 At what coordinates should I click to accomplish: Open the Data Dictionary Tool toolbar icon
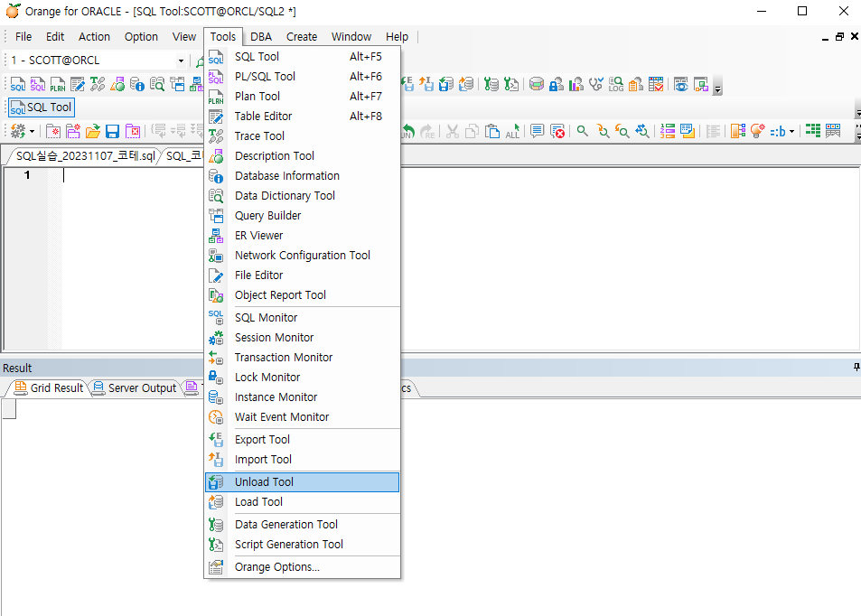point(157,85)
